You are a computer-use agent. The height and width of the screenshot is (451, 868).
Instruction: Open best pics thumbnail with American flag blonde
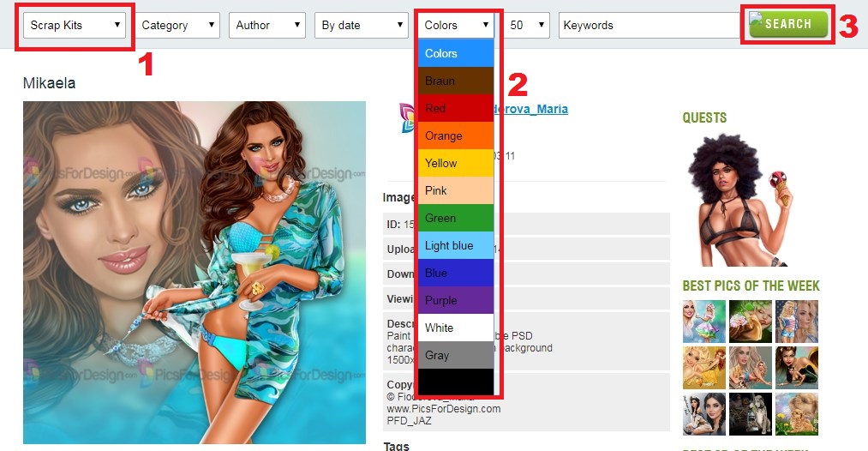(797, 322)
